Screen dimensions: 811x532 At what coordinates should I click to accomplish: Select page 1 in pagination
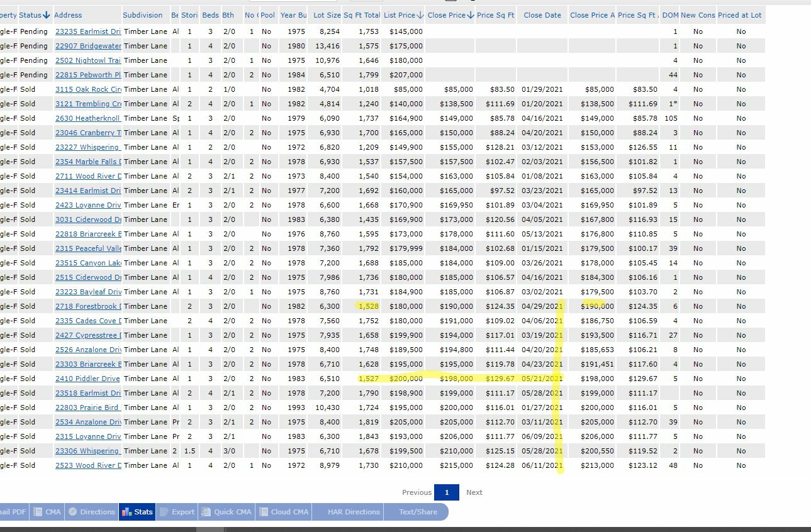coord(447,492)
